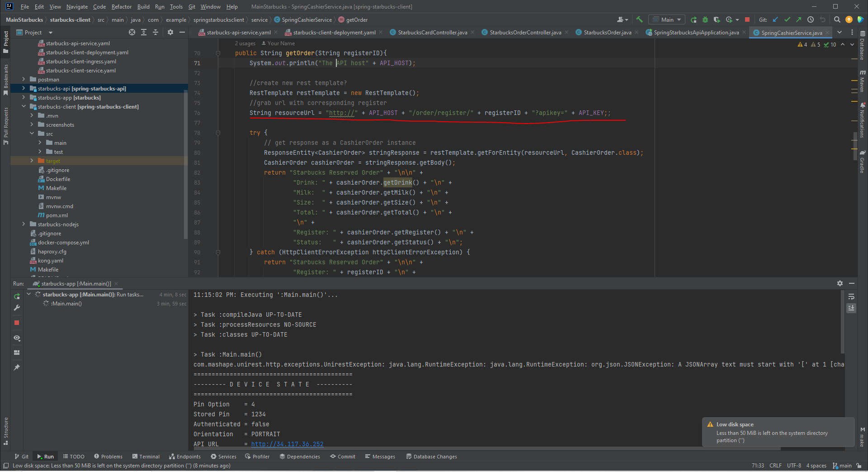Follow the API URL link in the console
The image size is (868, 472).
tap(287, 444)
